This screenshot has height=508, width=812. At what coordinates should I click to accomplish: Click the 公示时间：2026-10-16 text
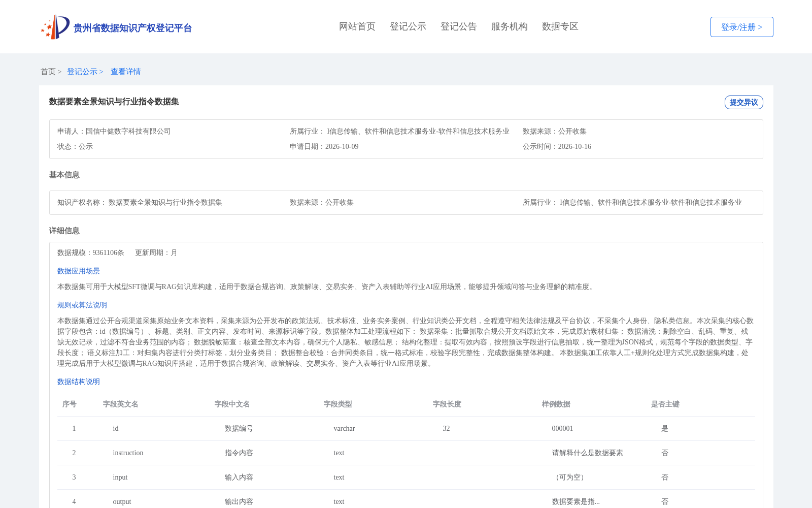pyautogui.click(x=557, y=146)
